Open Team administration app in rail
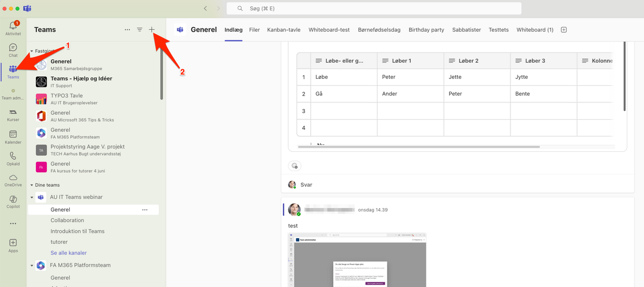The height and width of the screenshot is (287, 644). click(x=13, y=94)
